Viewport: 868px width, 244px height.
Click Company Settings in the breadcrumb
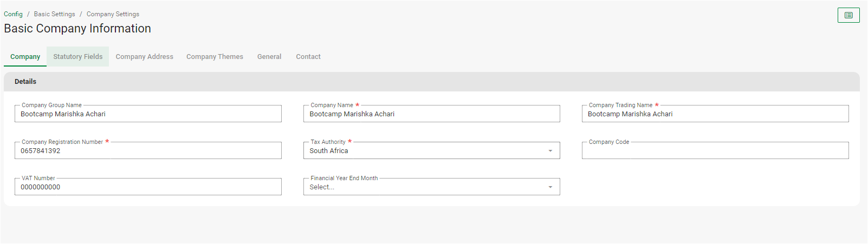coord(113,14)
